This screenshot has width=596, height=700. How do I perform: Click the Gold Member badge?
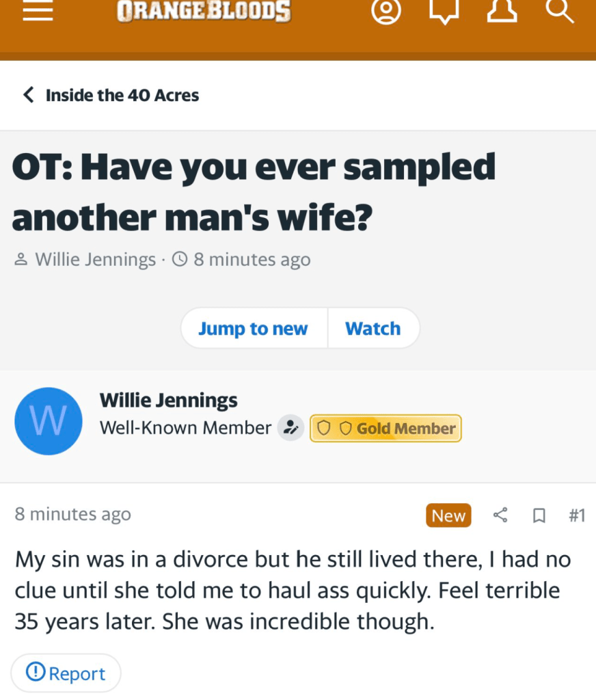(385, 428)
